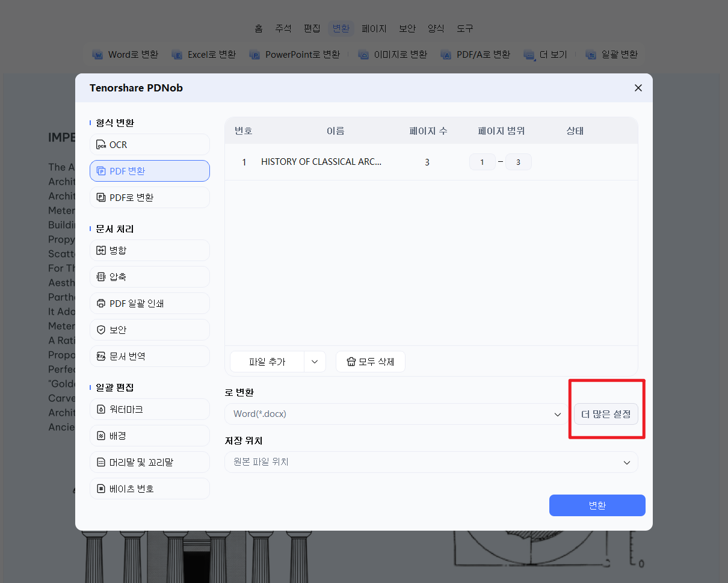Viewport: 728px width, 583px height.
Task: Select HISTORY OF CLASSICAL ARC... file row
Action: tap(431, 162)
